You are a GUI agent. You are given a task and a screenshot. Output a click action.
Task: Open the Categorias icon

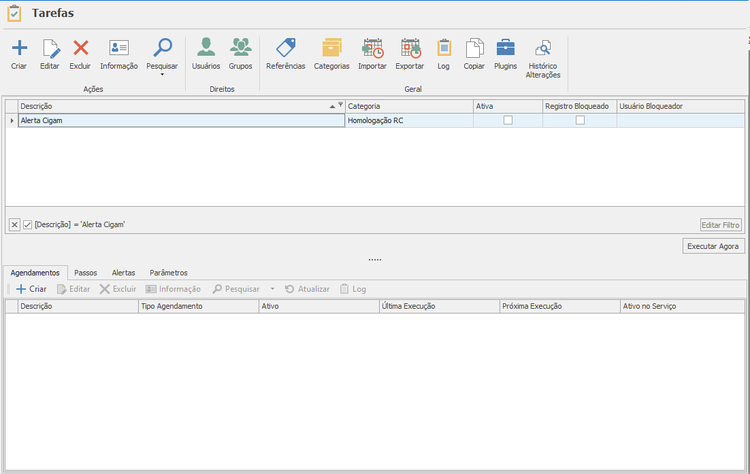[331, 48]
